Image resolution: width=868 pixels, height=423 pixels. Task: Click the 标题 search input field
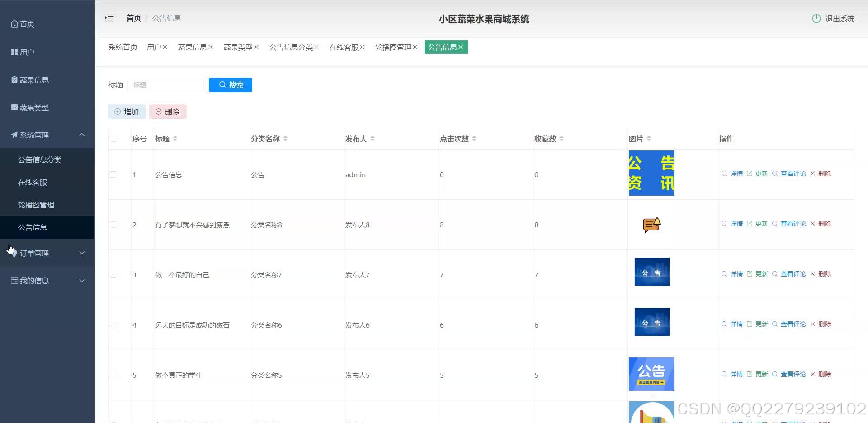point(166,85)
